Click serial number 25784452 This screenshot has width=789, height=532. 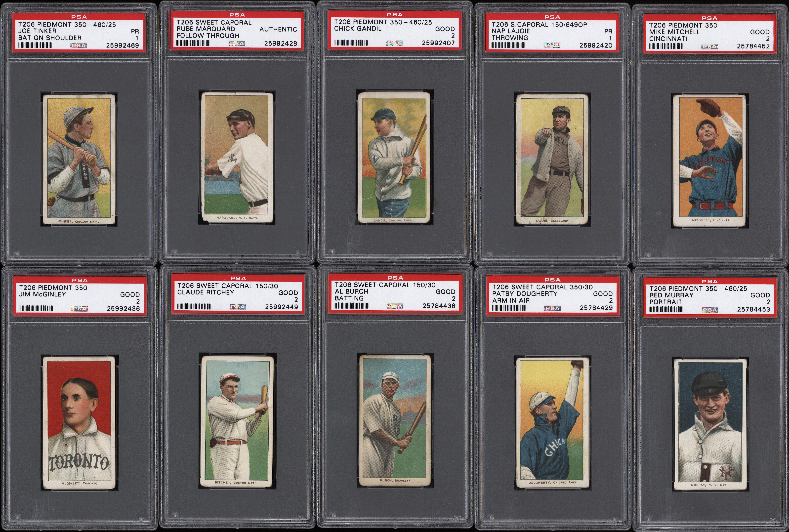click(x=753, y=46)
